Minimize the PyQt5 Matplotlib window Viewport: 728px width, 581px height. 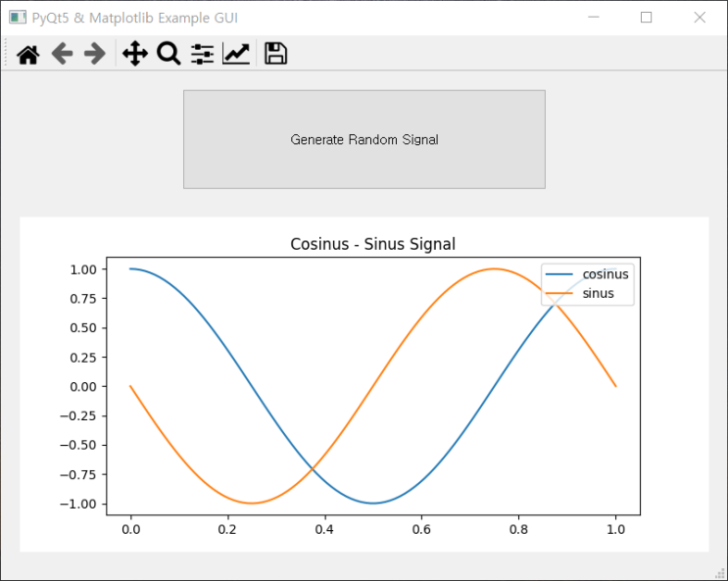(x=594, y=18)
